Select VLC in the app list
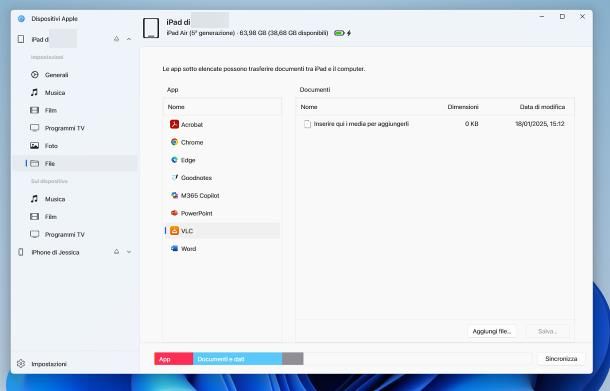Screen dimensions: 610x391 (x=222, y=231)
